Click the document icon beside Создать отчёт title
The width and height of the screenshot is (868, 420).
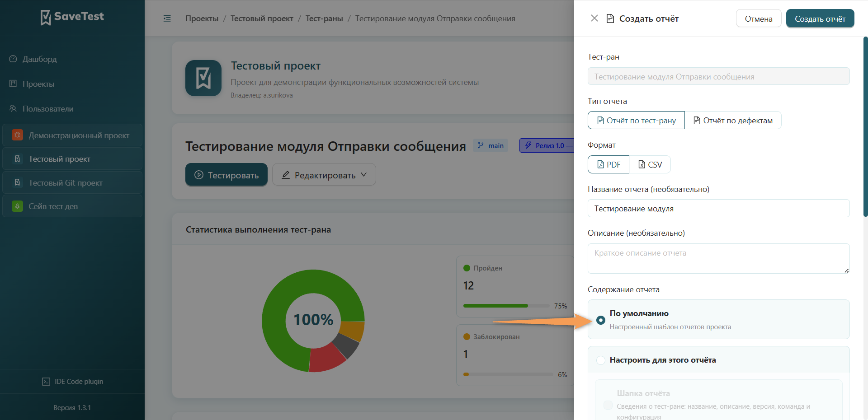(x=610, y=19)
